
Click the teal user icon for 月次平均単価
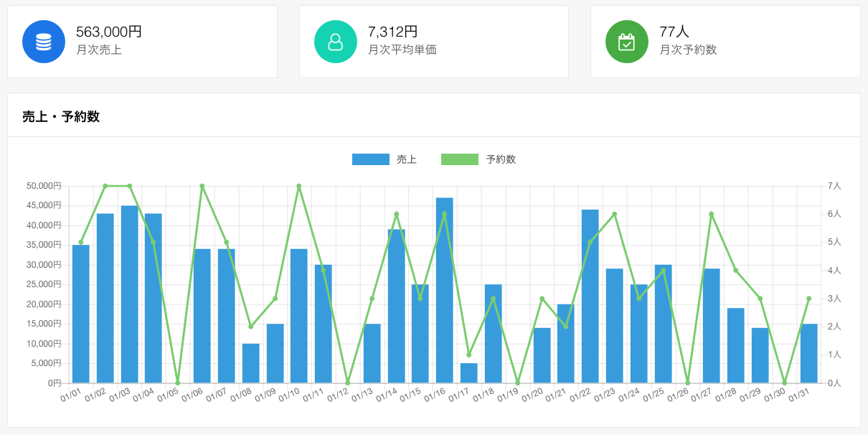point(335,42)
